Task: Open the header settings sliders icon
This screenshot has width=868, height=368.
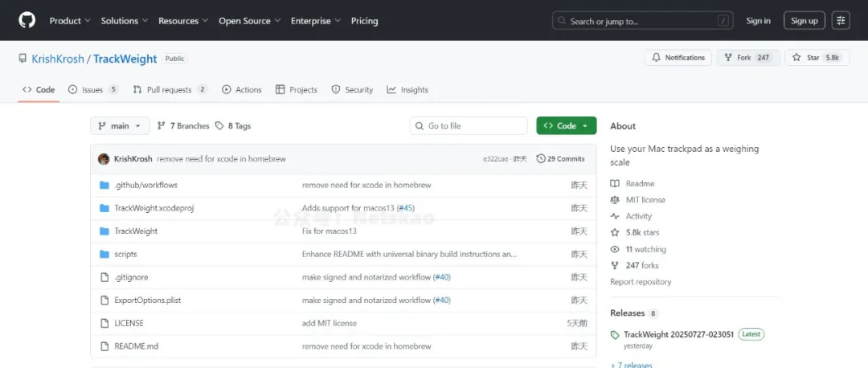Action: pos(841,20)
